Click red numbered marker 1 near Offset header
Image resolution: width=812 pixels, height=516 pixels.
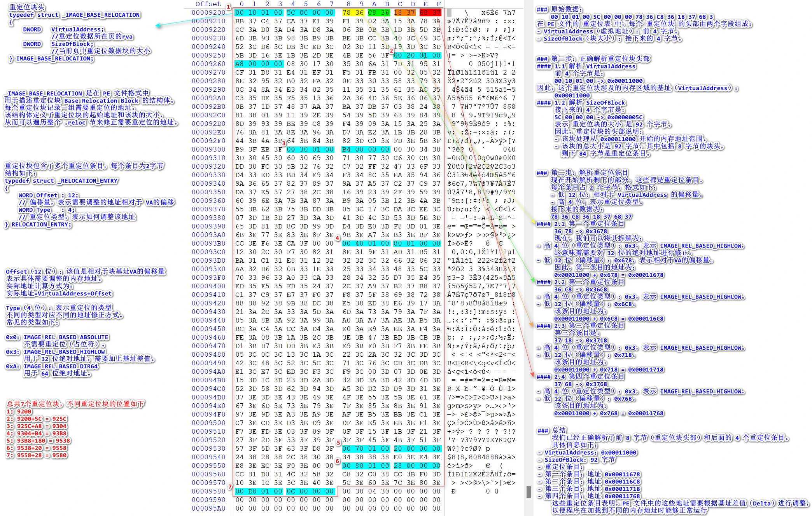point(229,7)
